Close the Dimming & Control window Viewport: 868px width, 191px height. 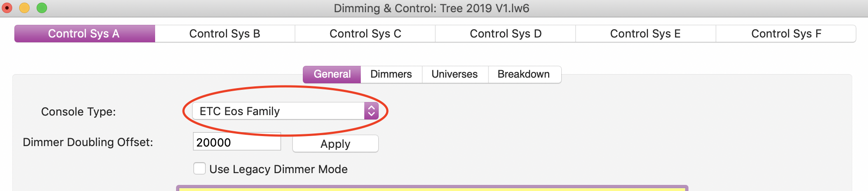7,8
